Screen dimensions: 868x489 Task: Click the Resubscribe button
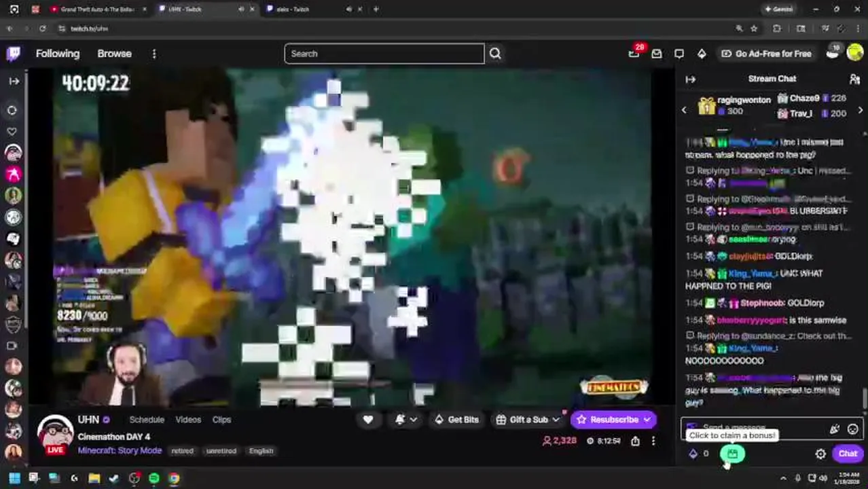613,420
